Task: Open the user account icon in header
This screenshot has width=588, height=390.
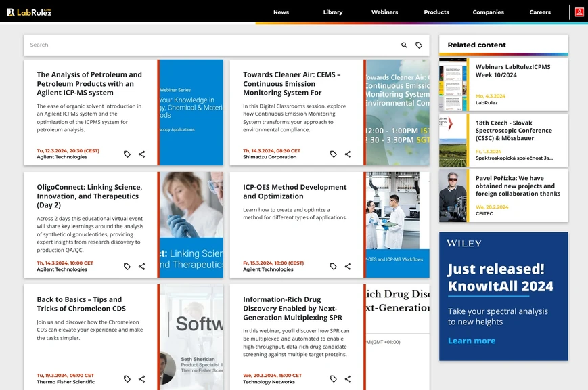Action: coord(579,12)
